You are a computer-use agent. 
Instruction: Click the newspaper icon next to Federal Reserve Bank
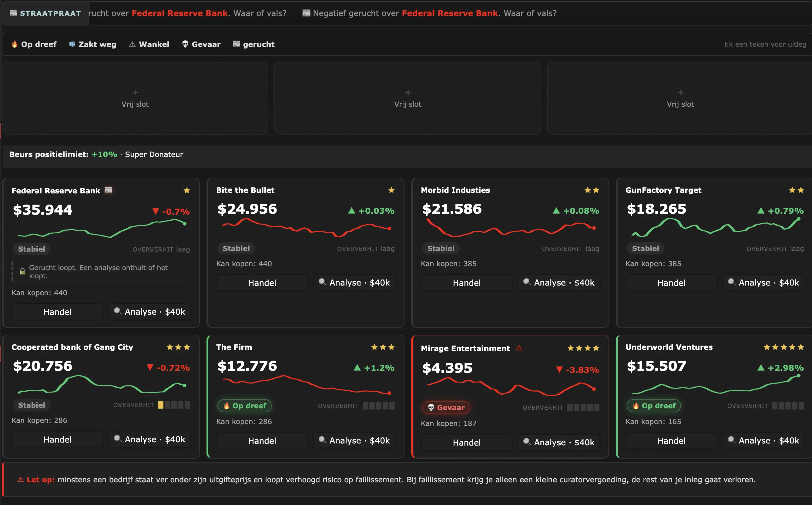click(x=108, y=190)
